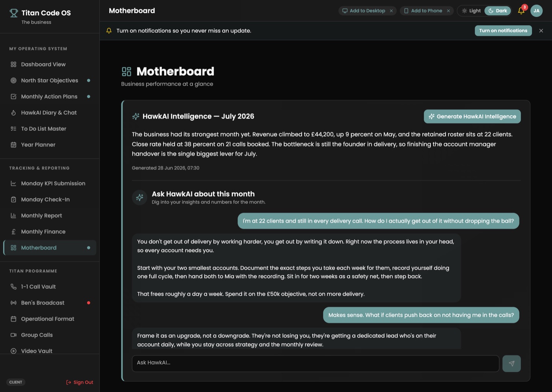Image resolution: width=552 pixels, height=392 pixels.
Task: Open Monthly Report page
Action: (50, 216)
